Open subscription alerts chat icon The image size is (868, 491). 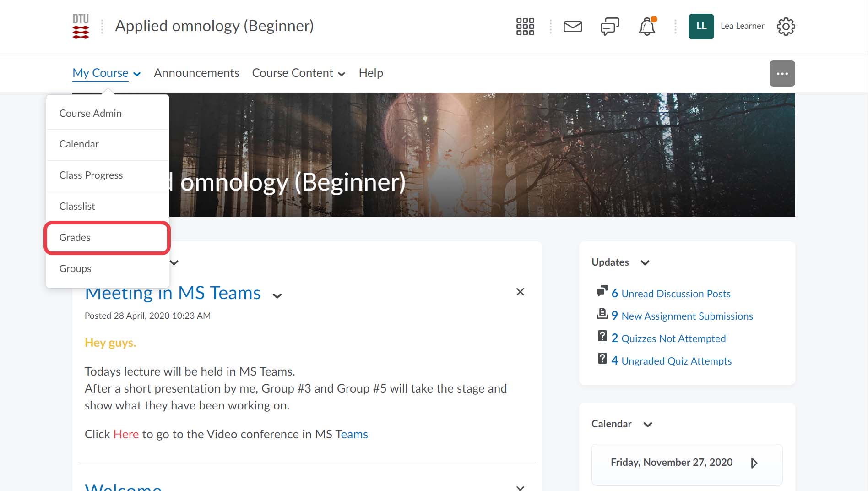point(610,27)
